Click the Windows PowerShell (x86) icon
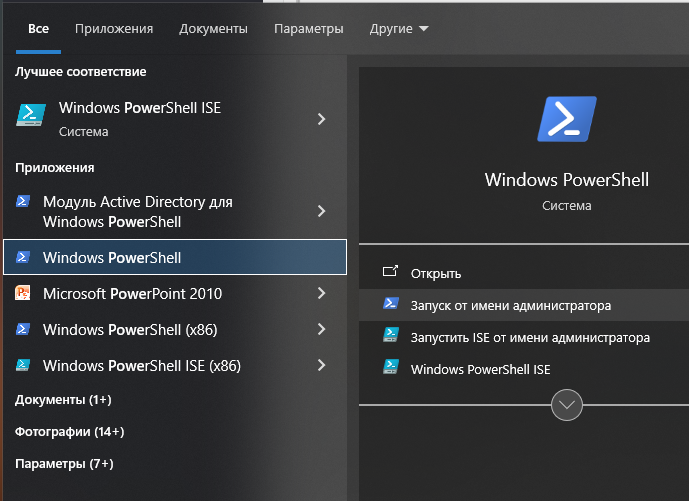 coord(23,329)
